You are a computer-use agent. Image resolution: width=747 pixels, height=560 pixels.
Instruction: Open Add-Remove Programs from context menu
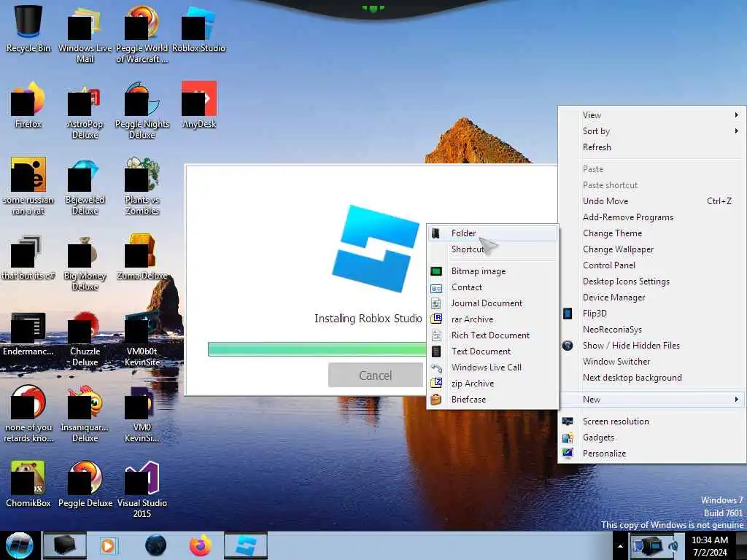[651, 217]
